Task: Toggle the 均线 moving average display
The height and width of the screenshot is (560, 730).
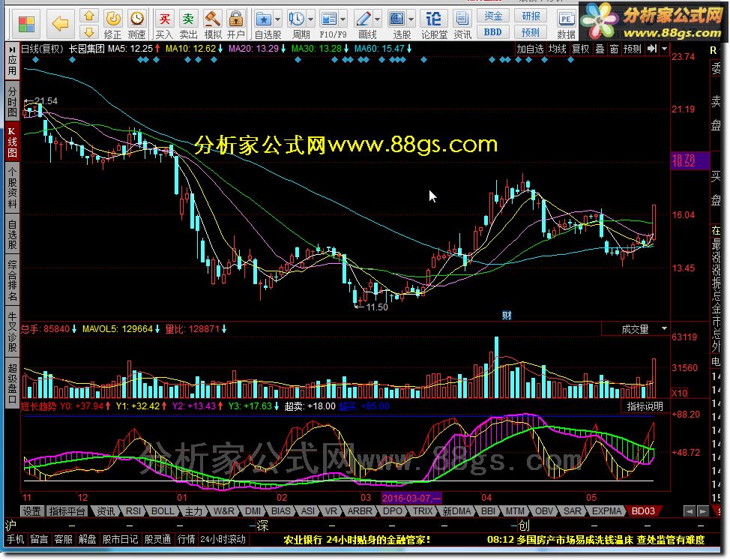Action: pos(557,49)
